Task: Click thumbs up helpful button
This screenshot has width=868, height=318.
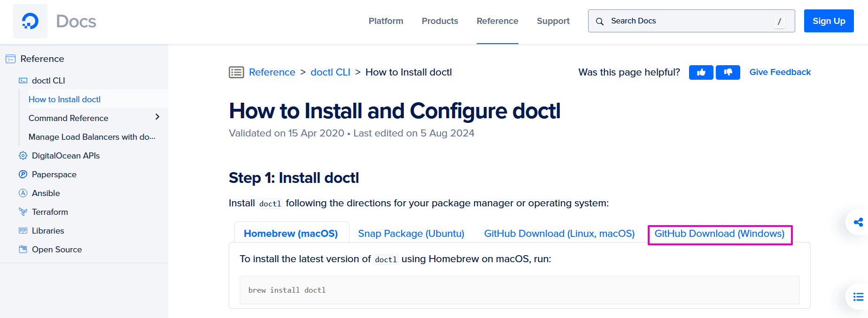Action: click(x=701, y=72)
